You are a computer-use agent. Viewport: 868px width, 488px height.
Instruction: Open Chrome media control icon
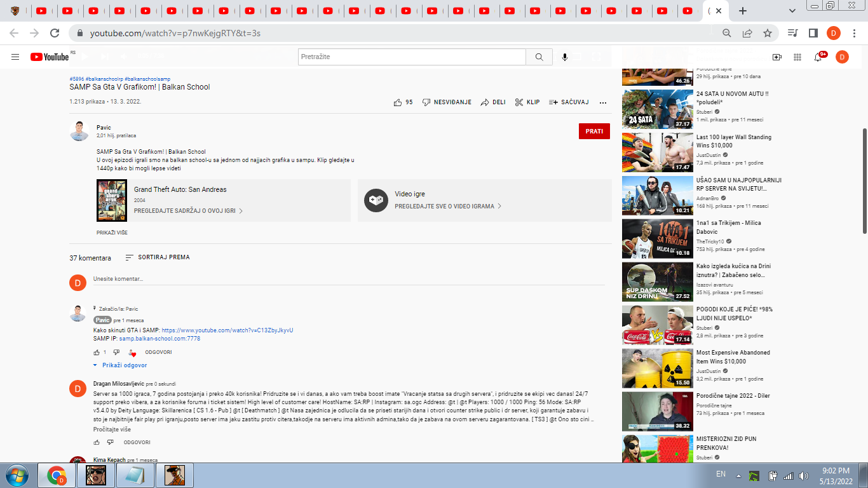pyautogui.click(x=792, y=33)
